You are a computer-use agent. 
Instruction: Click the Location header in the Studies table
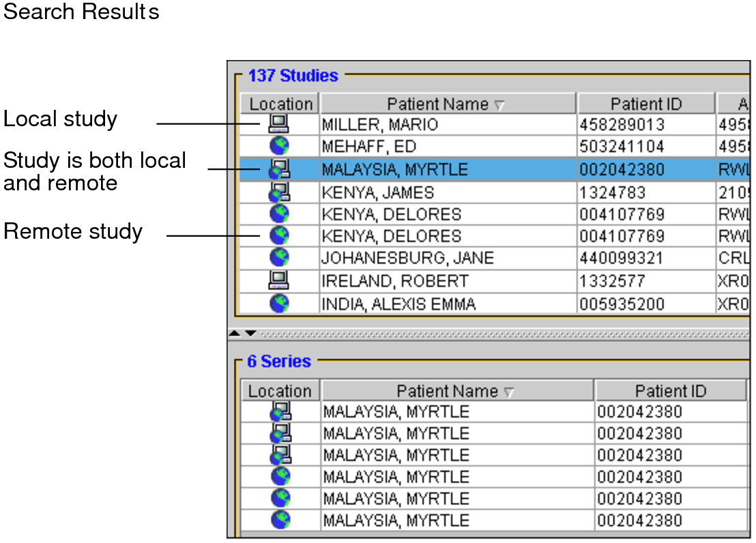click(x=280, y=104)
